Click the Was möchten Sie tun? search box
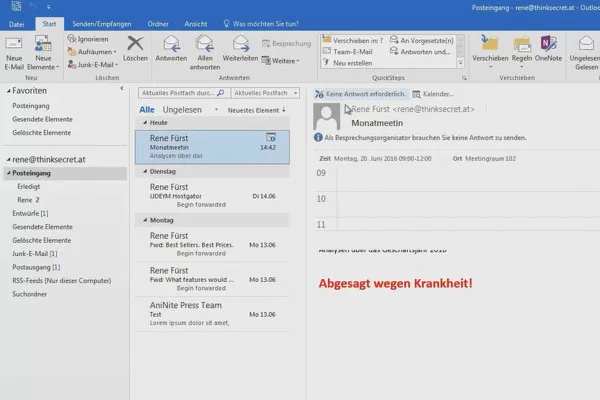 [261, 24]
